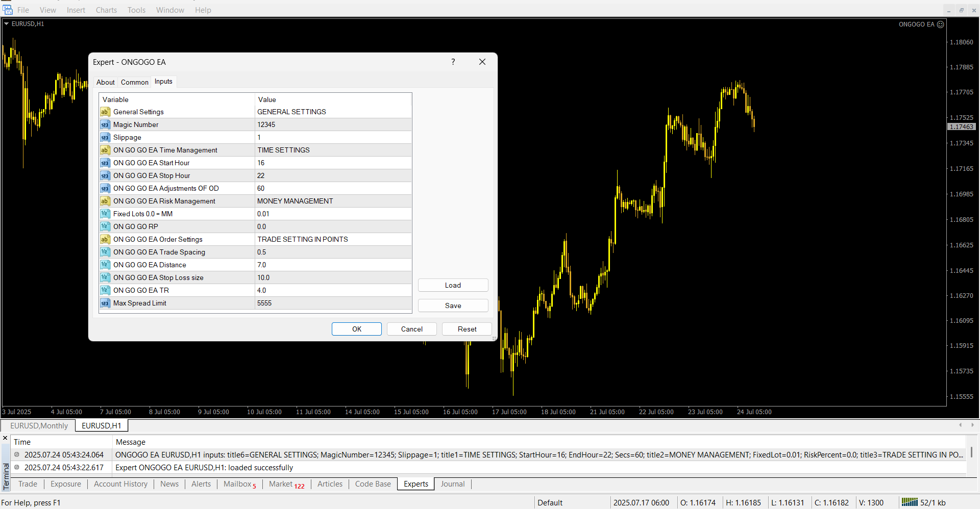
Task: Open the Charts menu
Action: pyautogui.click(x=106, y=10)
